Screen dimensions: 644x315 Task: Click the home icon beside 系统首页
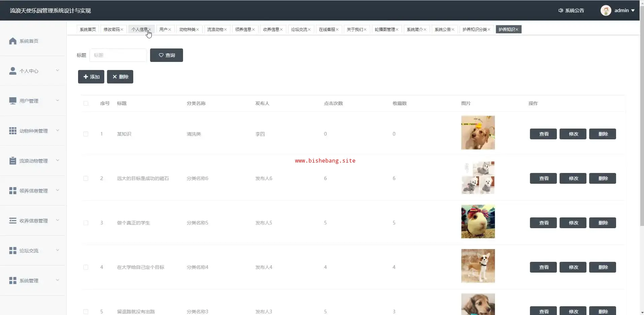pos(13,41)
